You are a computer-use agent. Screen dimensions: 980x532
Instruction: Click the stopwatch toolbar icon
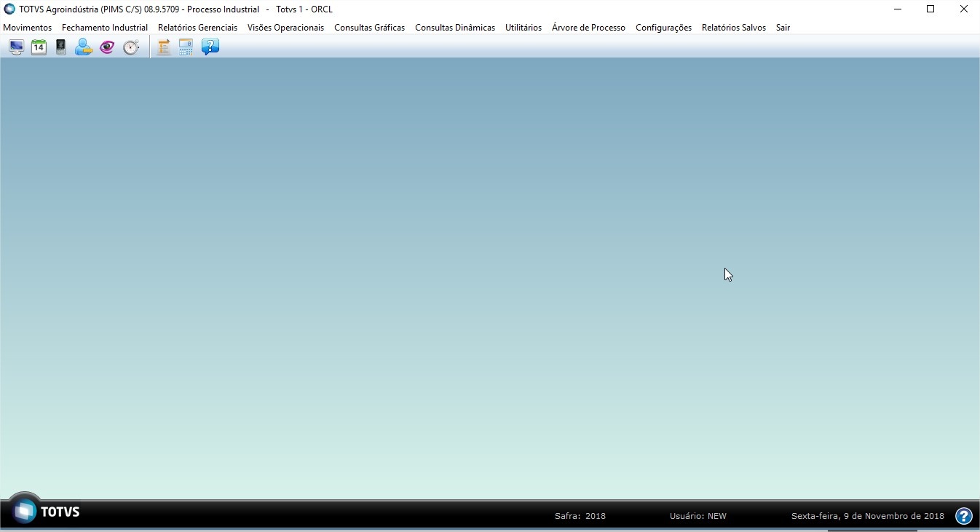coord(130,47)
